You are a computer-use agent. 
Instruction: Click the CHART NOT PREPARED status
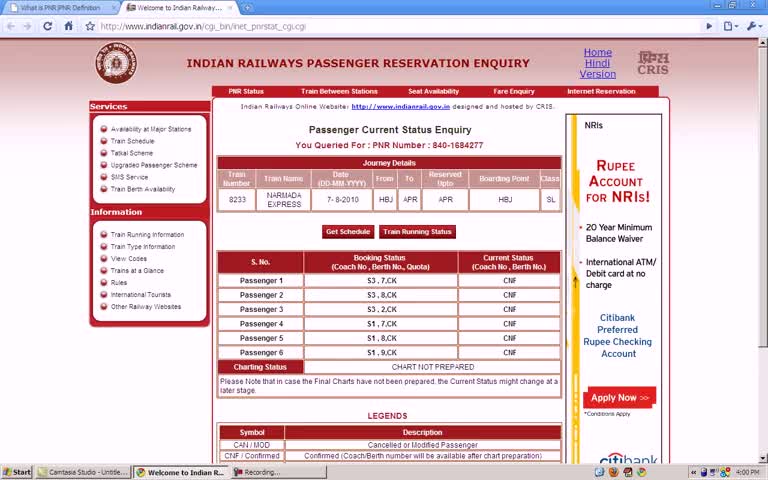coord(432,367)
